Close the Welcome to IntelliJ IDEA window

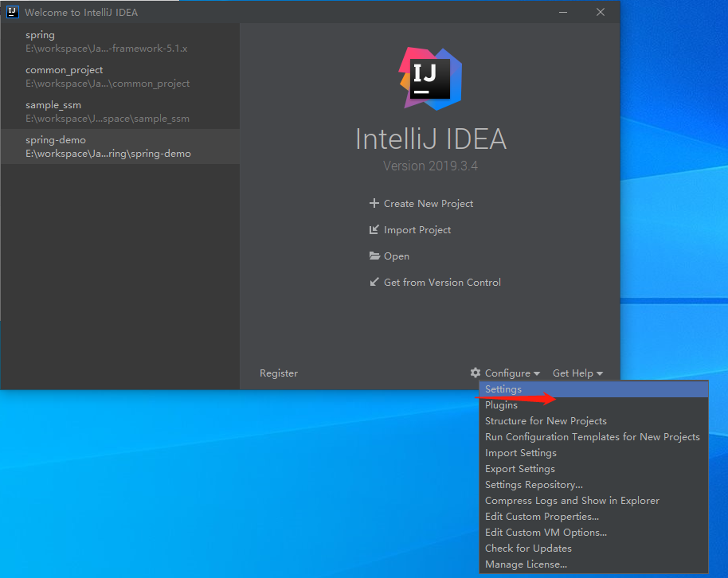[x=601, y=12]
